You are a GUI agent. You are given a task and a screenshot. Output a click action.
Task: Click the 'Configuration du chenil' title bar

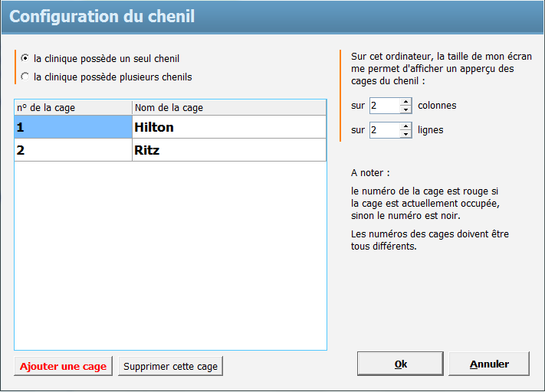pos(272,17)
